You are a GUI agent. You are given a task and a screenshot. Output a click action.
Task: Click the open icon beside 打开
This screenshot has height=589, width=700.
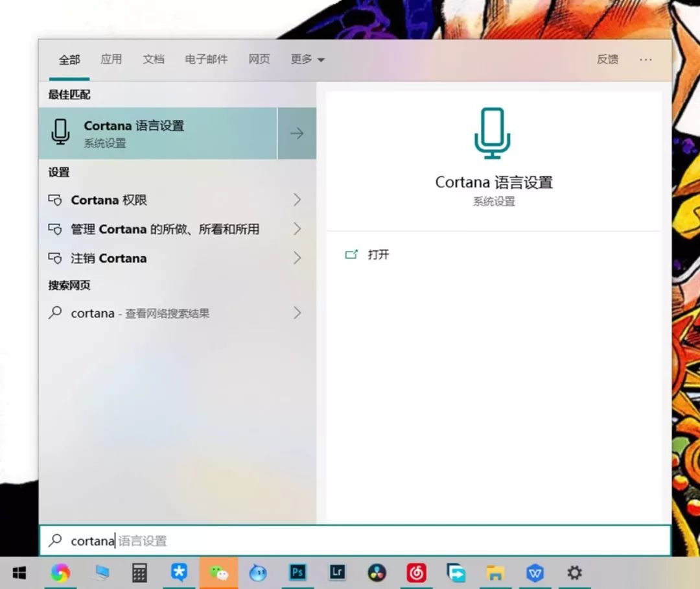tap(351, 254)
